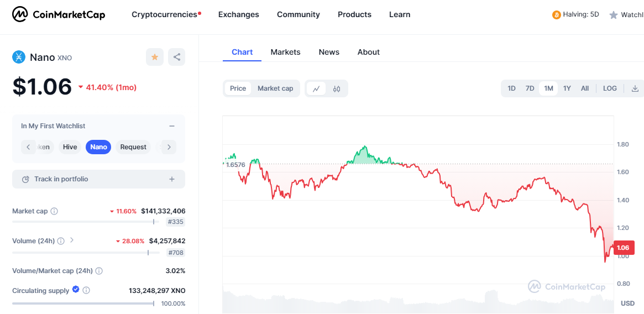Image resolution: width=644 pixels, height=314 pixels.
Task: Select the line chart icon
Action: (x=316, y=88)
